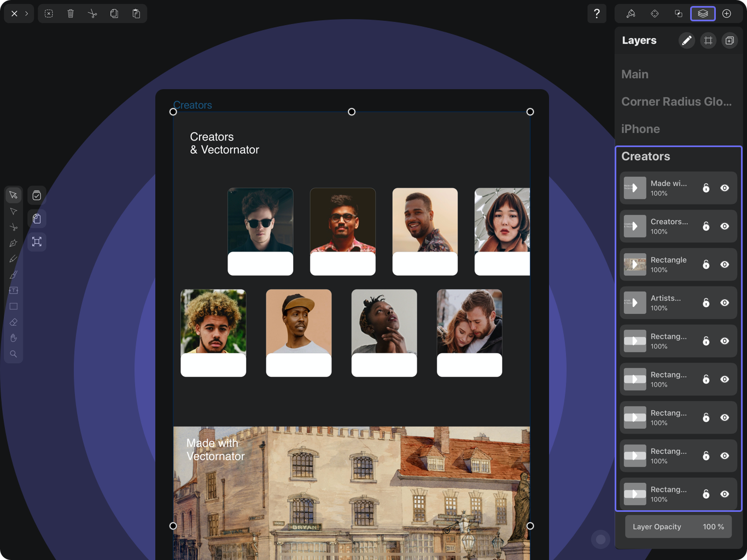Select portrait of man wearing sunglasses
Image resolution: width=747 pixels, height=560 pixels.
tap(260, 220)
